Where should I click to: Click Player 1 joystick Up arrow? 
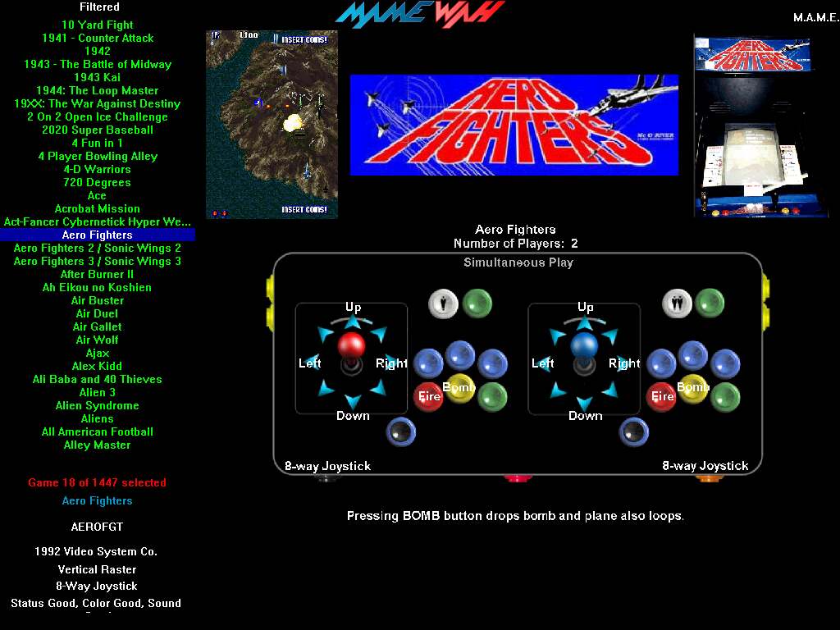353,322
